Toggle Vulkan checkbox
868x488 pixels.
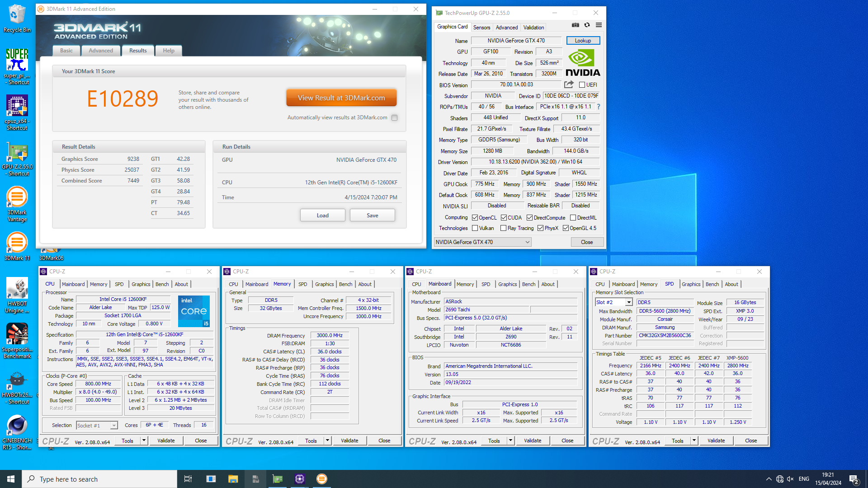pos(475,228)
